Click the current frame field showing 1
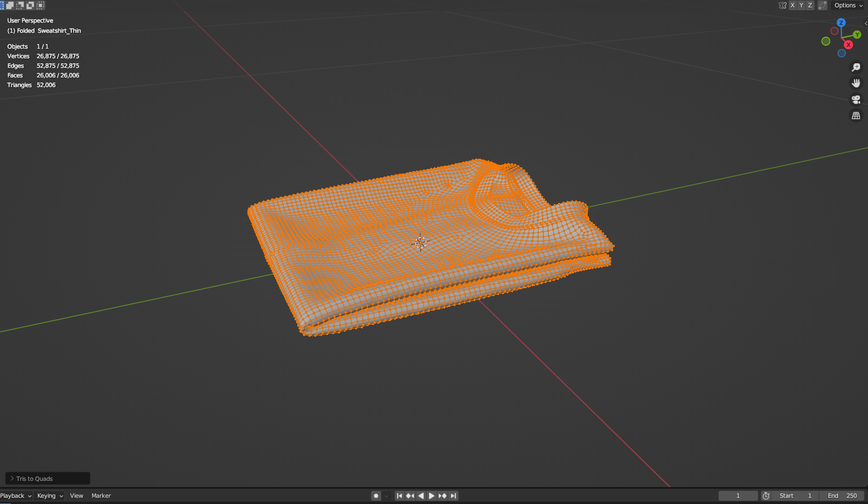The height and width of the screenshot is (504, 868). click(738, 496)
